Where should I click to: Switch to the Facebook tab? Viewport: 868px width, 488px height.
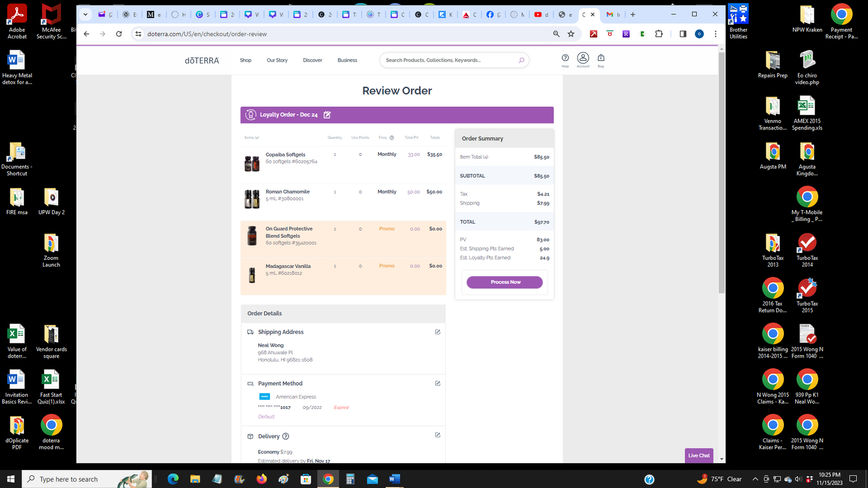[493, 15]
